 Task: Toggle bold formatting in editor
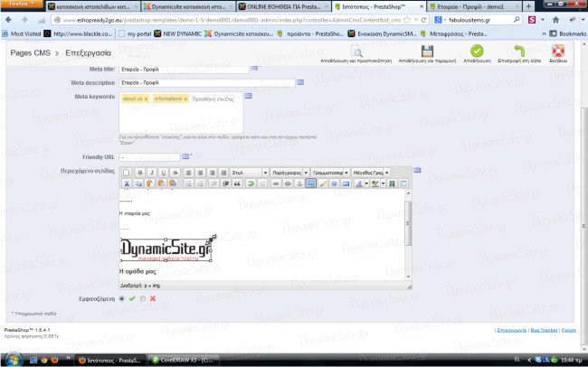140,173
